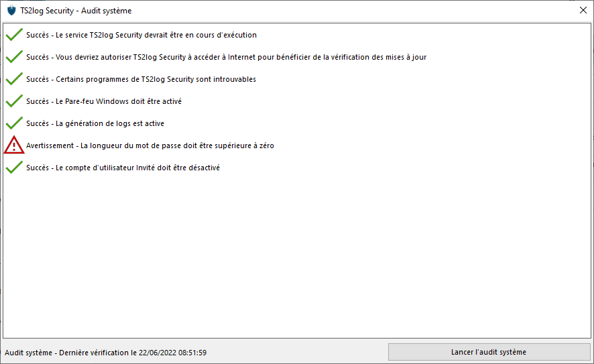Click the TS2log Security shield icon in title bar
Image resolution: width=594 pixels, height=364 pixels.
[x=12, y=11]
